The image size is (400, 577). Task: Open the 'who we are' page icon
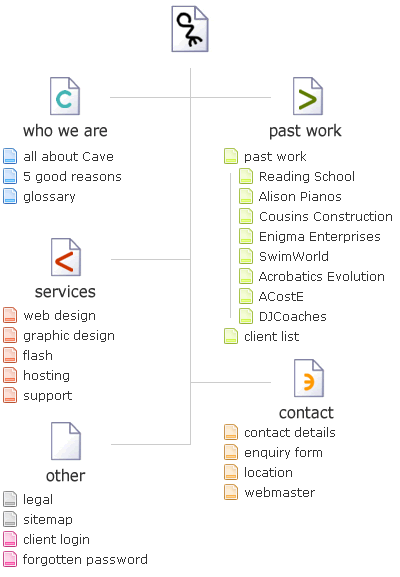(x=65, y=96)
